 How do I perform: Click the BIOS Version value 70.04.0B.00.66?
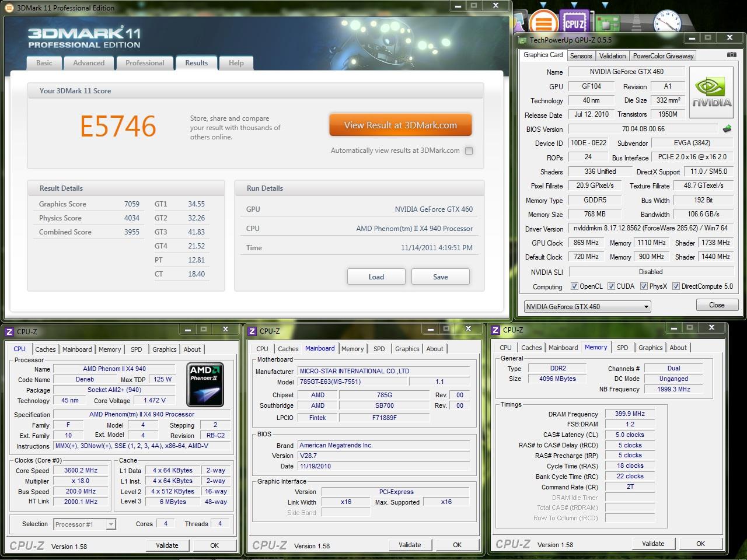pos(643,129)
